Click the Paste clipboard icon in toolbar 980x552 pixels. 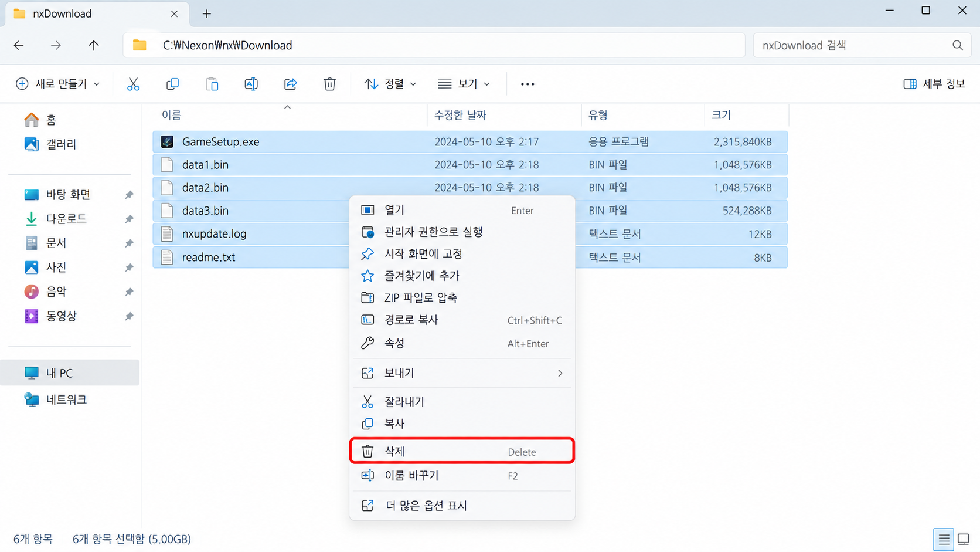click(212, 84)
